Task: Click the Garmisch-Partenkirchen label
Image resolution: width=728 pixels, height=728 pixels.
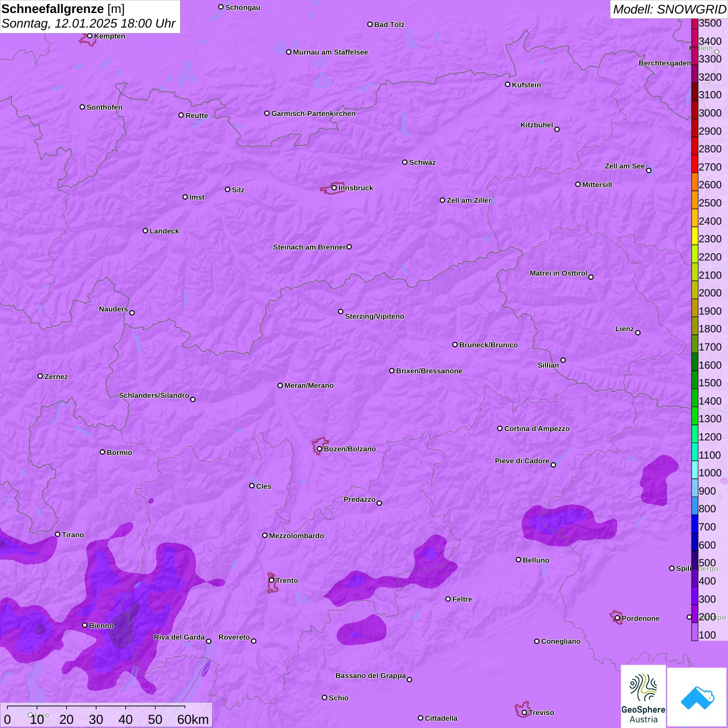Action: [x=314, y=113]
